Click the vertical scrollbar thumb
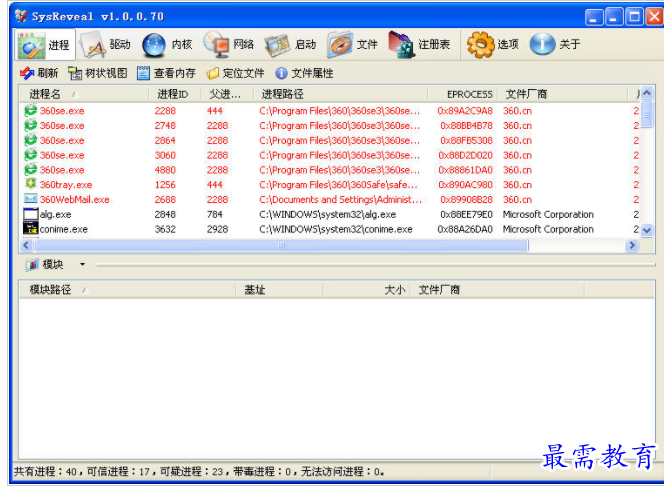 (647, 114)
